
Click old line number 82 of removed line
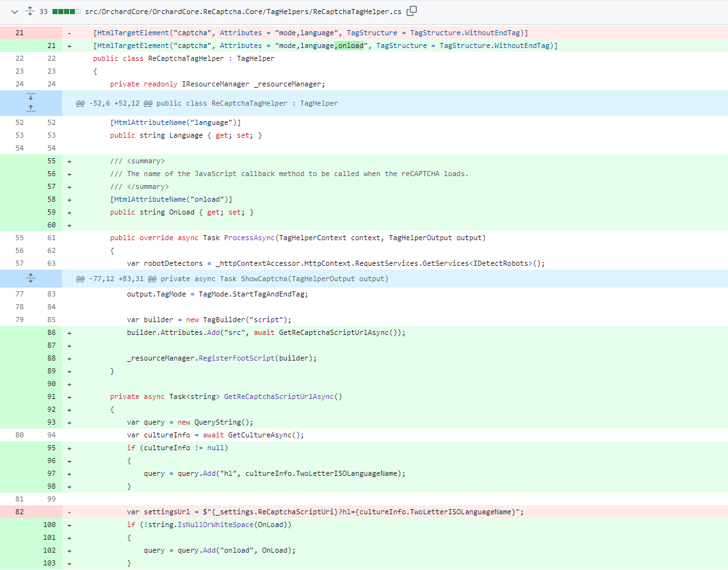click(19, 512)
